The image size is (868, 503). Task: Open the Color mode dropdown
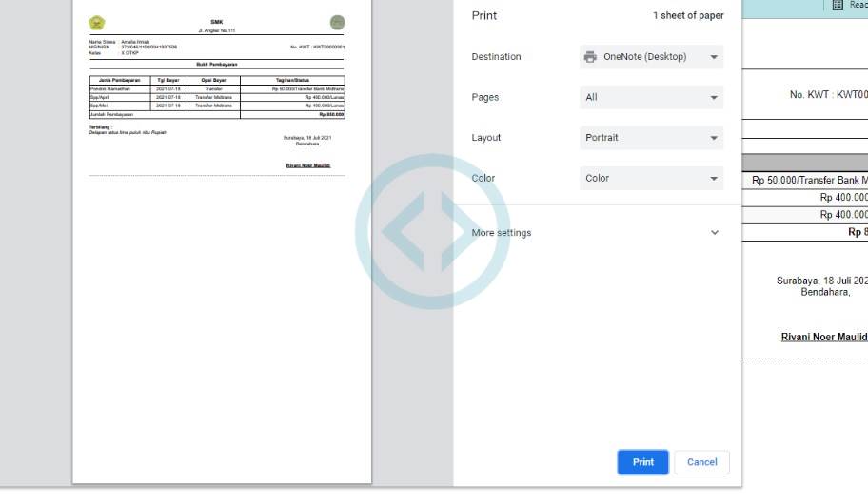651,178
